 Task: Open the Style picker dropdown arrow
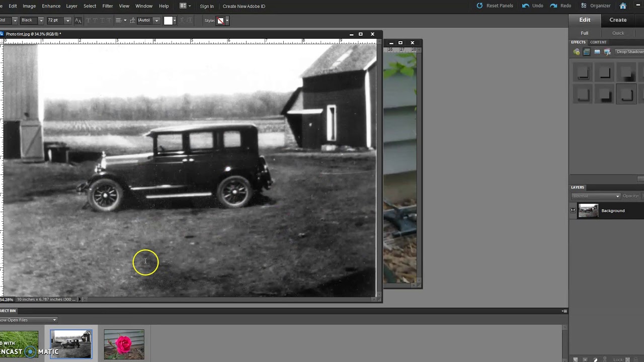(x=227, y=21)
